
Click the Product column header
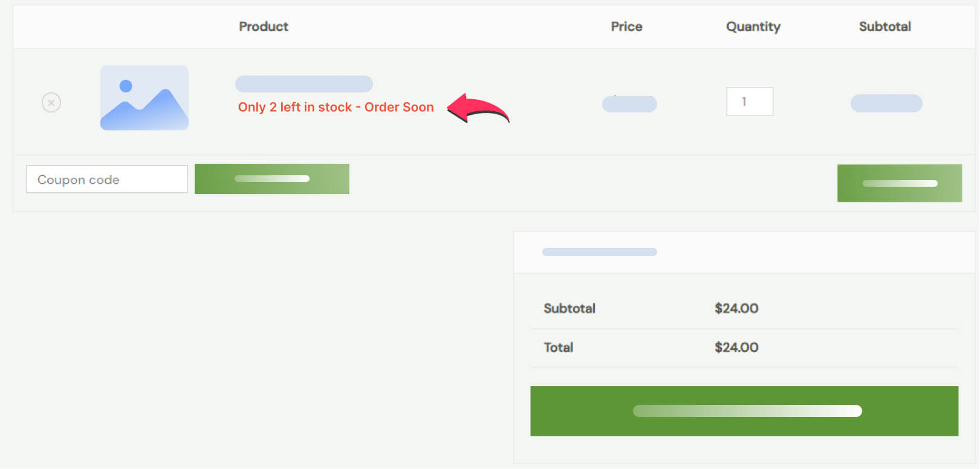(x=264, y=27)
